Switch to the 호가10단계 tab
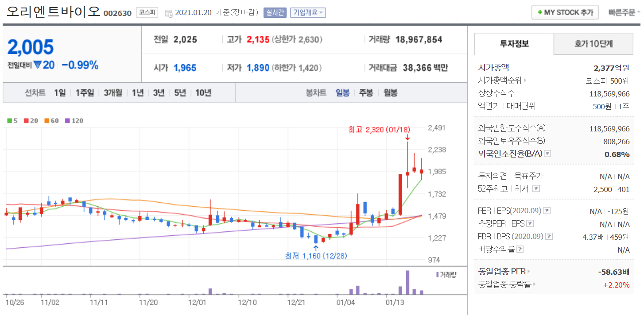 [x=594, y=44]
